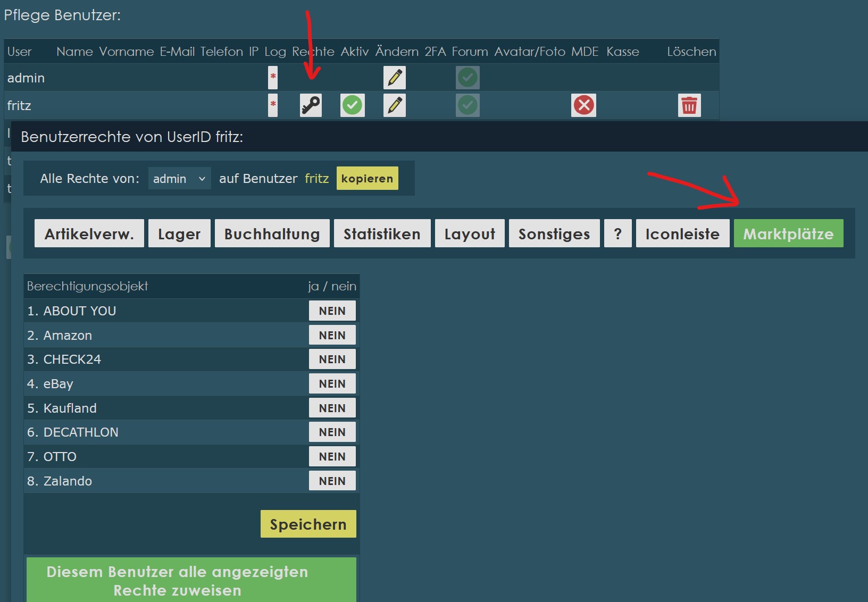Open the rights source user dropdown
Viewport: 868px width, 602px height.
pyautogui.click(x=179, y=179)
